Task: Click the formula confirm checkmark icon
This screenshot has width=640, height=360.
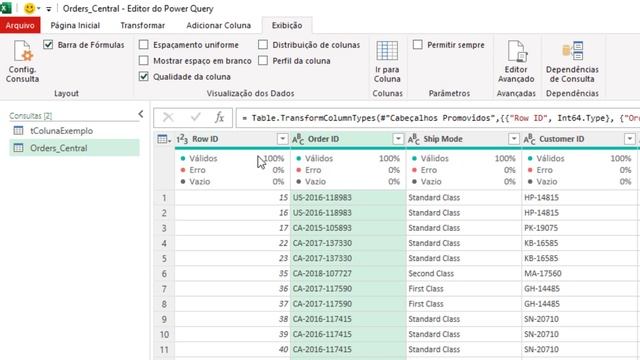Action: (x=196, y=118)
